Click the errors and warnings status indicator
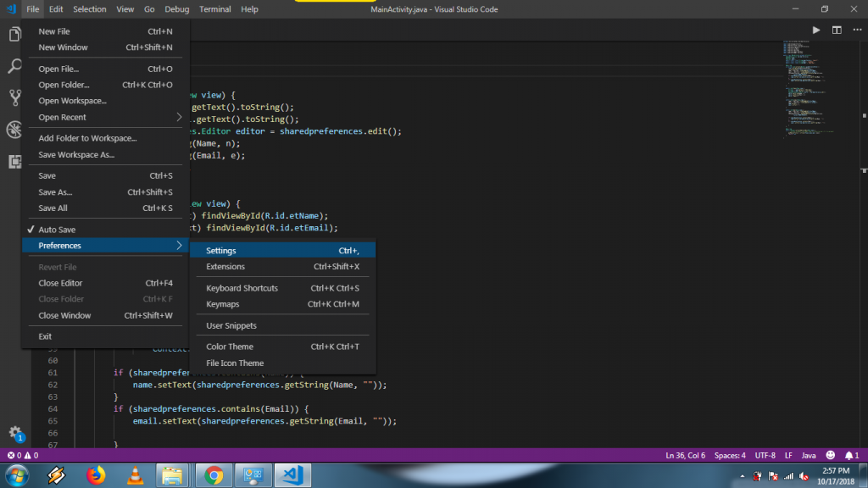The height and width of the screenshot is (488, 868). tap(23, 455)
